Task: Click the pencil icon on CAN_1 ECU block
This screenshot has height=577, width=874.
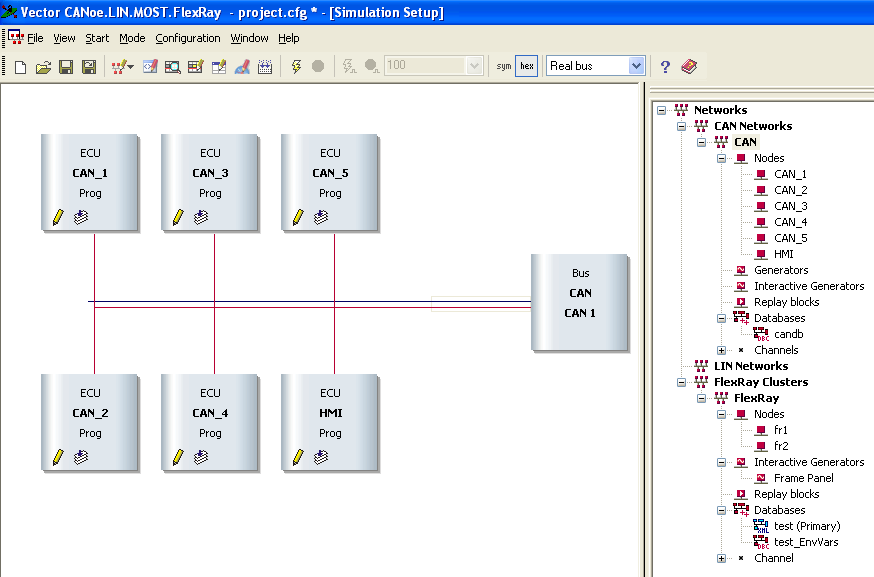Action: coord(58,217)
